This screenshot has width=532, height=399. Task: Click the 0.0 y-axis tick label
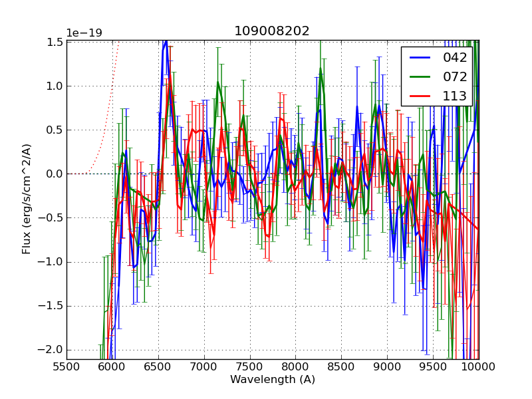[x=55, y=174]
